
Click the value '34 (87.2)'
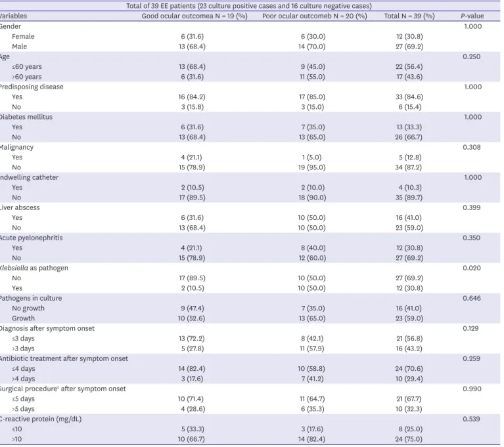click(409, 167)
